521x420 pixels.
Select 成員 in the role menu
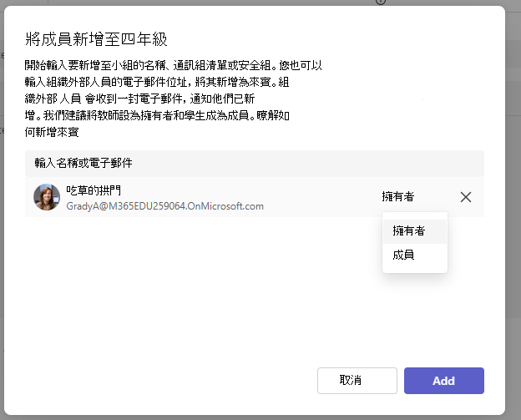click(415, 256)
